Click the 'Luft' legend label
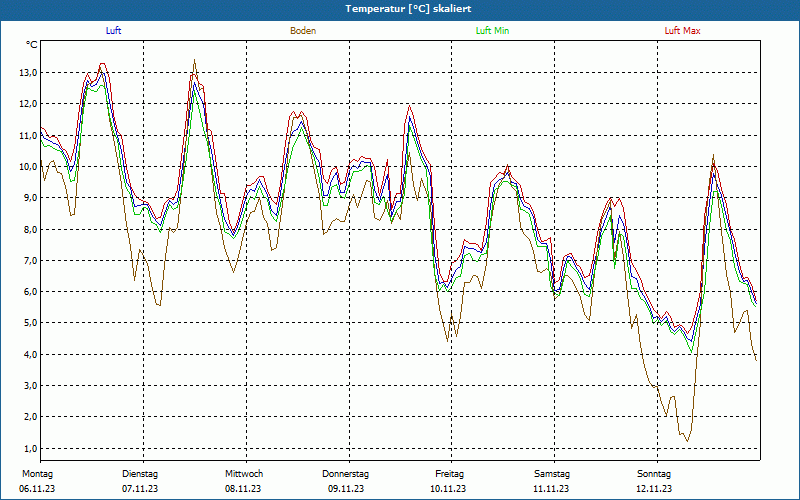The image size is (800, 500). [x=113, y=31]
